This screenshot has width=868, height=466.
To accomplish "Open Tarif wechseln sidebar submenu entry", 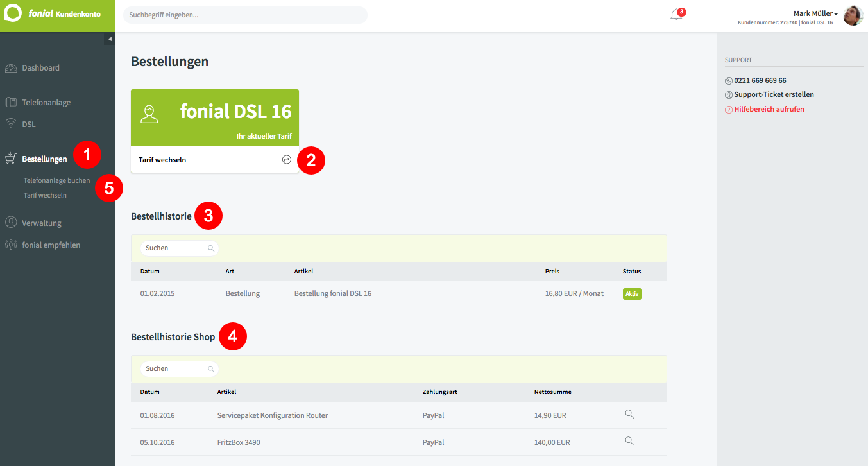I will point(45,195).
